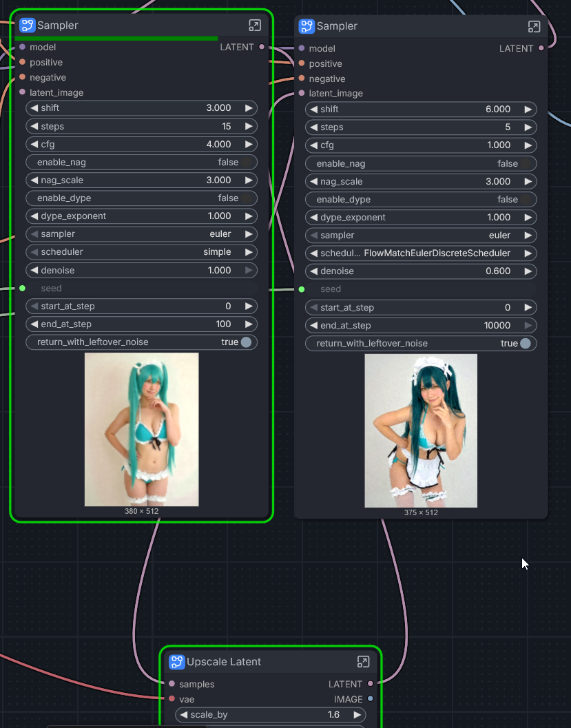Viewport: 571px width, 728px height.
Task: Decrease shift value 6.000 in right Sampler
Action: pyautogui.click(x=314, y=109)
